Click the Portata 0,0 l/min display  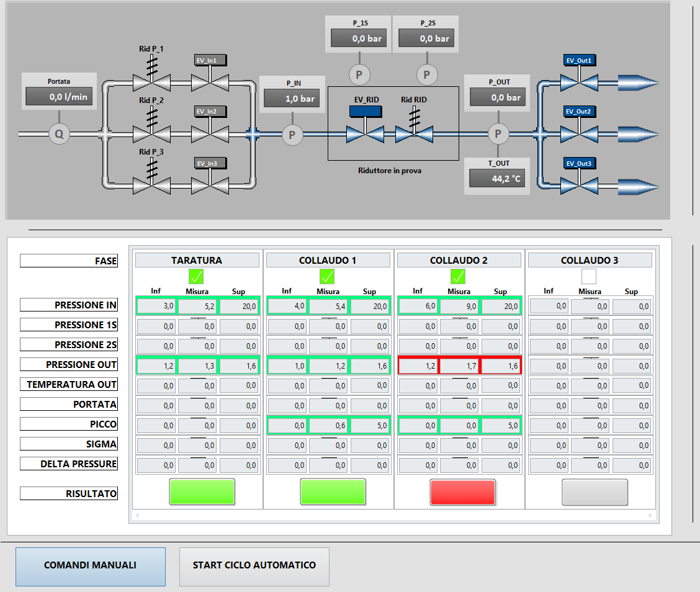(x=59, y=96)
